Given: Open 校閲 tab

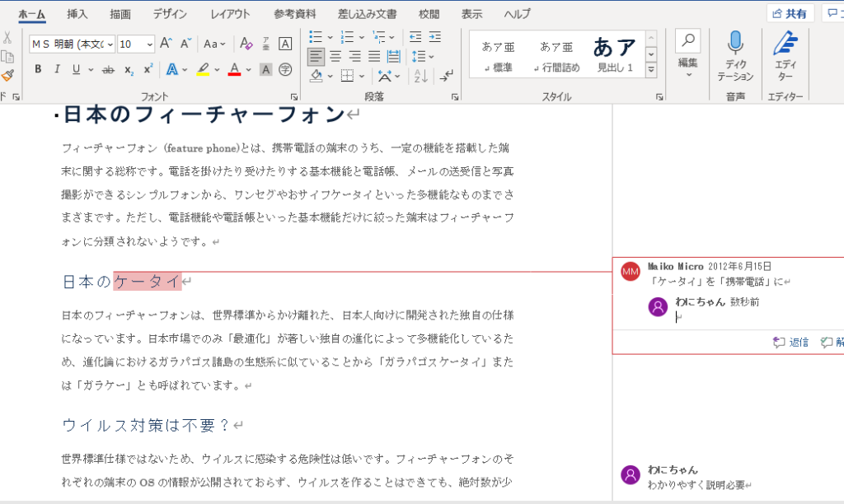Looking at the screenshot, I should [429, 14].
